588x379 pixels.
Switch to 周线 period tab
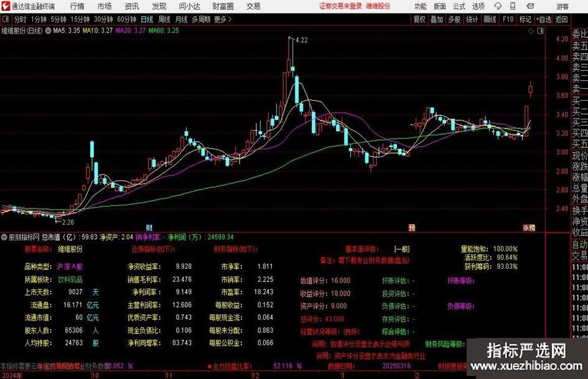pyautogui.click(x=164, y=19)
